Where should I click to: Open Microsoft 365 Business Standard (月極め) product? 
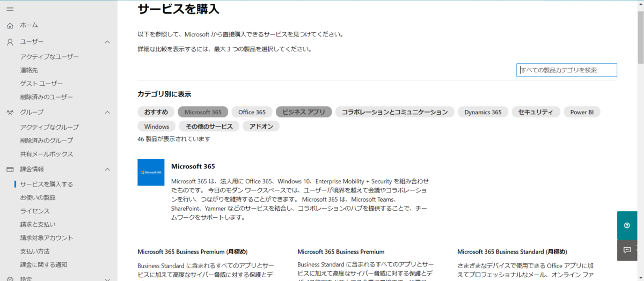512,252
